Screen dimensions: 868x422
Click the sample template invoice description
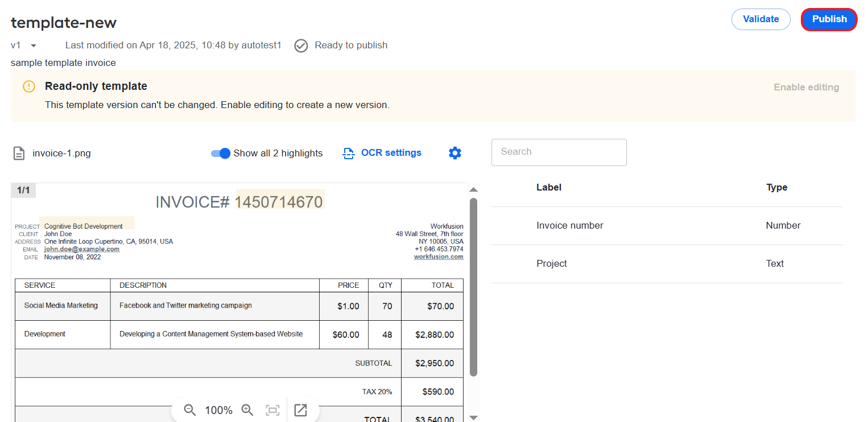[x=63, y=63]
